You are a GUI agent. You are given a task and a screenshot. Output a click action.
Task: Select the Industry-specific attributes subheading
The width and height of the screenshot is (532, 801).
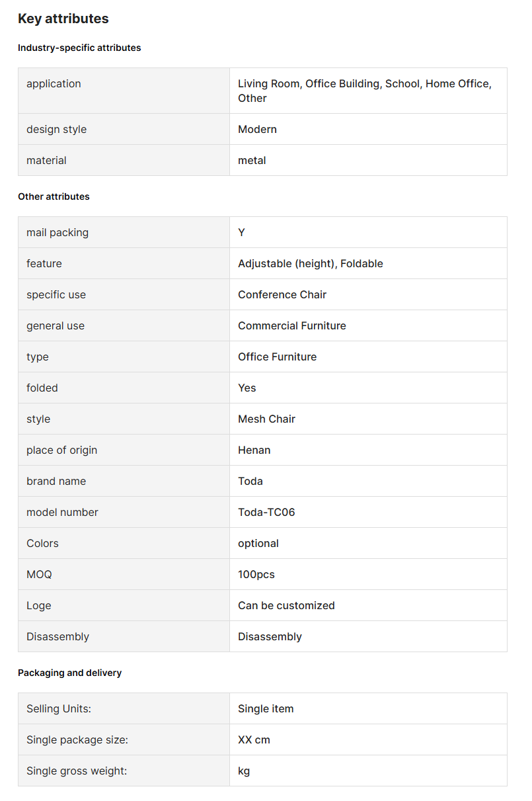(79, 48)
